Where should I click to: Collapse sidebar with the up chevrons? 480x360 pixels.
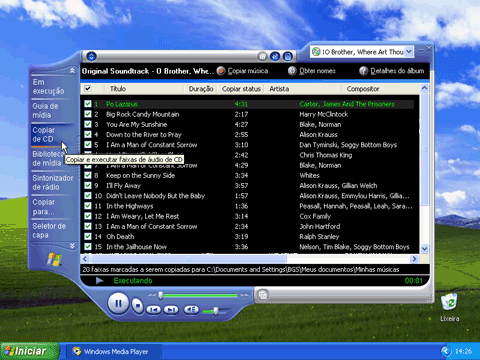[x=72, y=70]
